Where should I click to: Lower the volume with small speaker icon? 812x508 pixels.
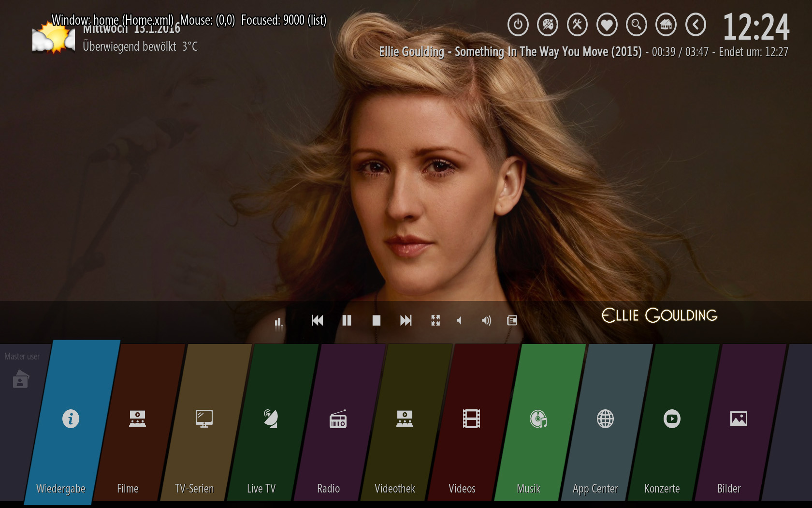click(x=459, y=320)
